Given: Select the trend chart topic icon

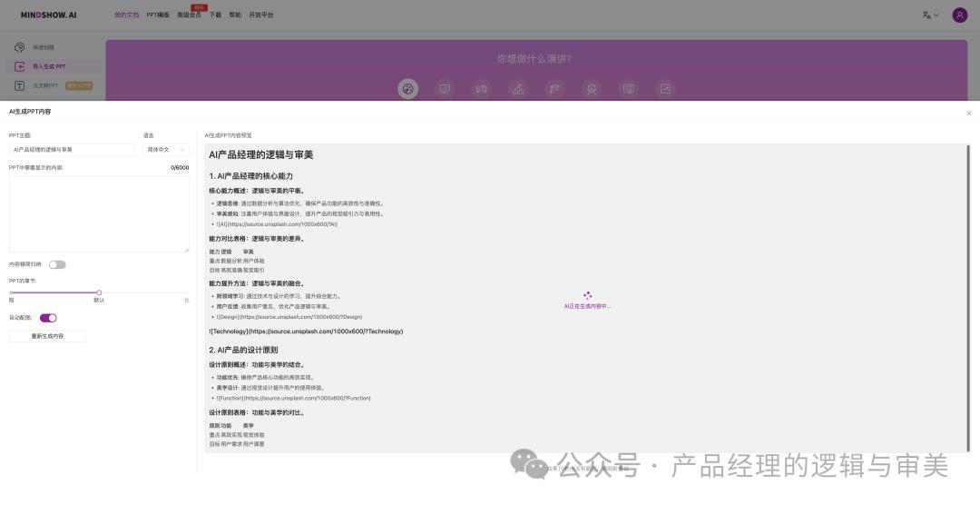Looking at the screenshot, I should click(665, 89).
